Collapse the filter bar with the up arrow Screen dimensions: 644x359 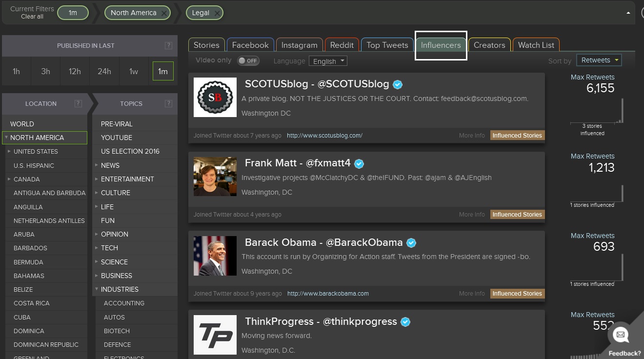click(x=628, y=13)
